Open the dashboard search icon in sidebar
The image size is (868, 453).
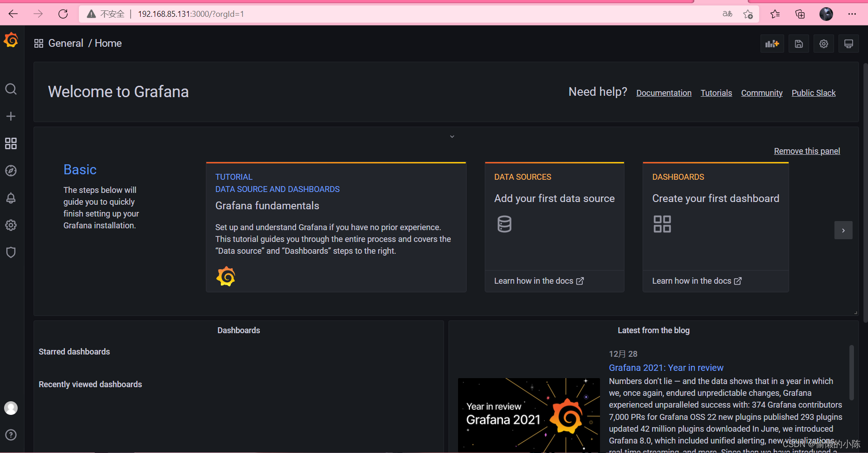(11, 89)
